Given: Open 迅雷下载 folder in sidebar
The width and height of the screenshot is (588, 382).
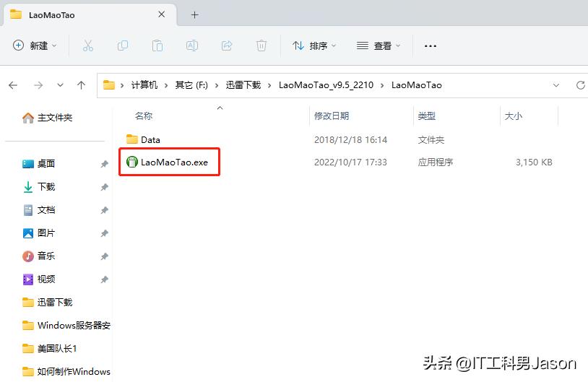Looking at the screenshot, I should (x=47, y=302).
